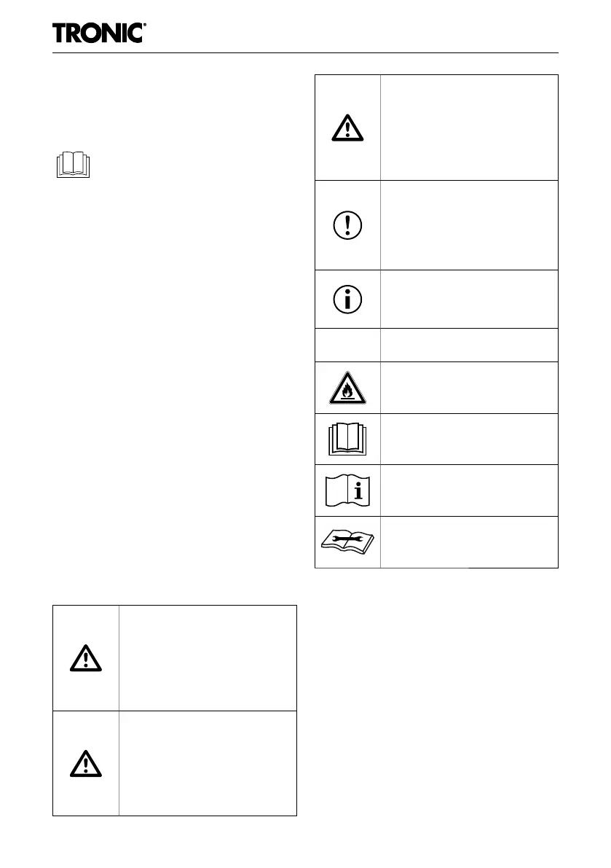The image size is (611, 868).
Task: Click the blank cell beside the table's open book icon
Action: (469, 439)
